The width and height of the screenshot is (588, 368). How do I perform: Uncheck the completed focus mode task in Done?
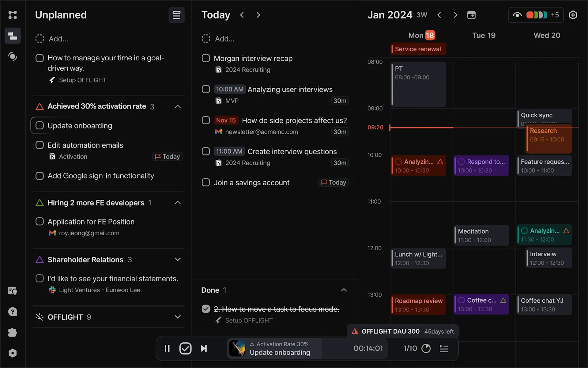tap(205, 309)
